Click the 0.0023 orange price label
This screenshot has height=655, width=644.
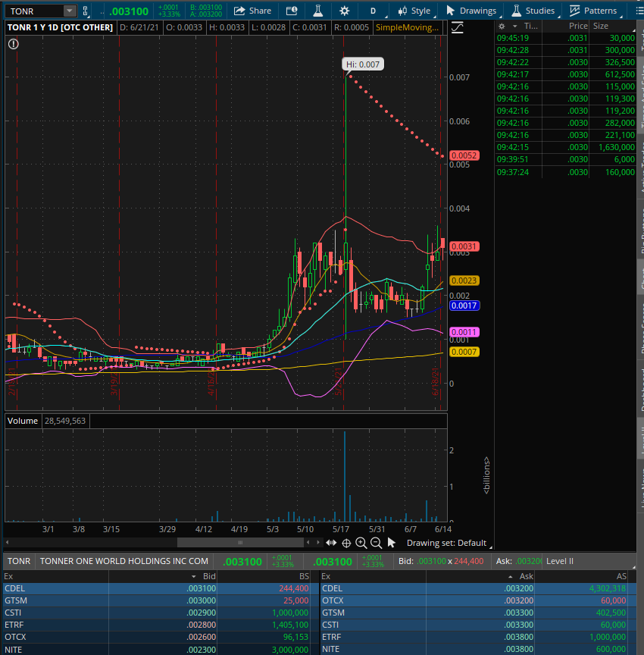[x=464, y=280]
